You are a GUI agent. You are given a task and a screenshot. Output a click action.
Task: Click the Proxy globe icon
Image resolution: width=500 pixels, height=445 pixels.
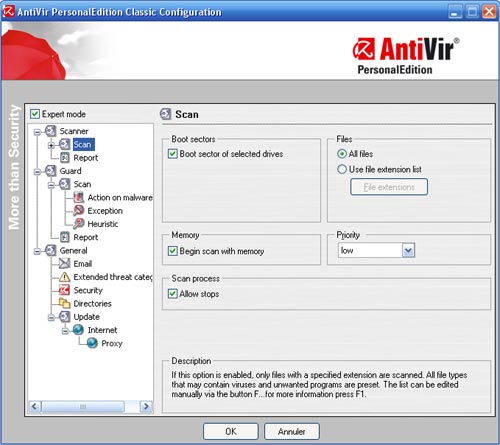92,343
